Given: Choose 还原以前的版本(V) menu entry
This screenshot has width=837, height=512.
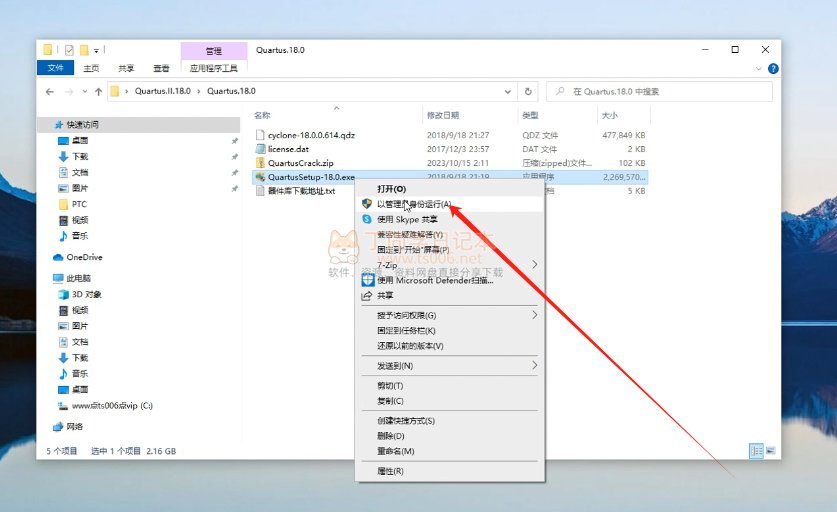Looking at the screenshot, I should click(x=449, y=345).
